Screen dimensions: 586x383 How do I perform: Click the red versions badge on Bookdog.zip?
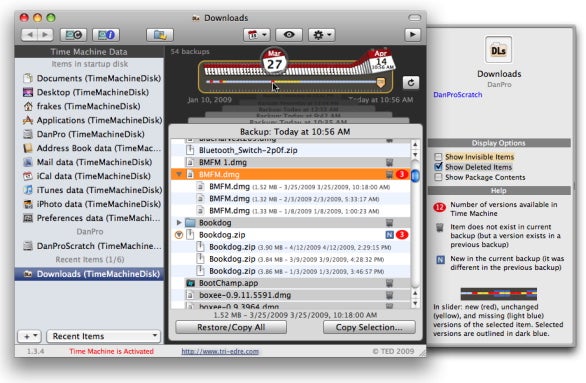402,235
